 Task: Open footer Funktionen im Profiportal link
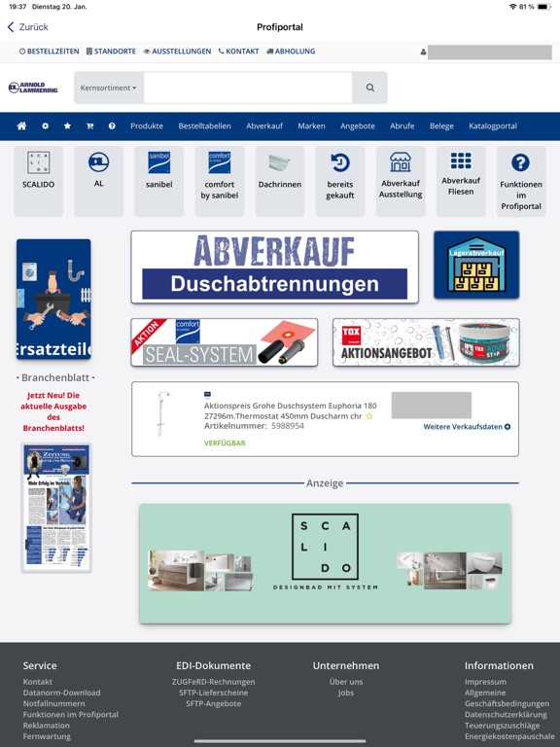[x=70, y=715]
